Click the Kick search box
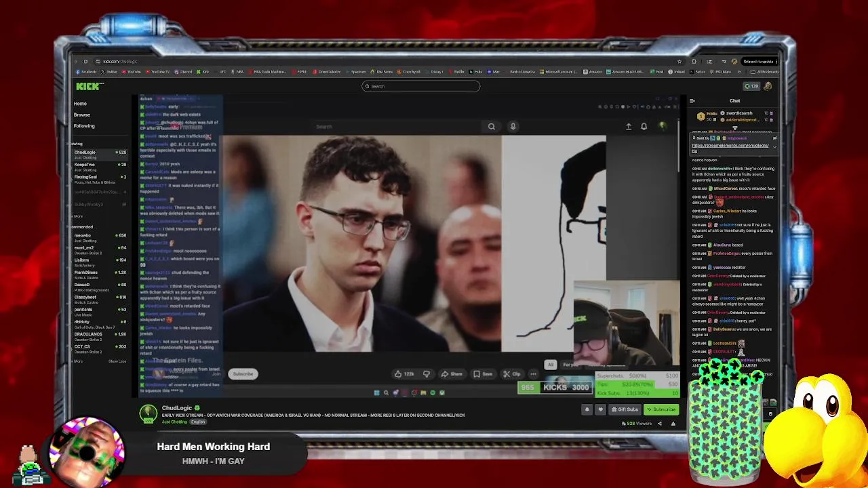The image size is (868, 488). [x=420, y=86]
